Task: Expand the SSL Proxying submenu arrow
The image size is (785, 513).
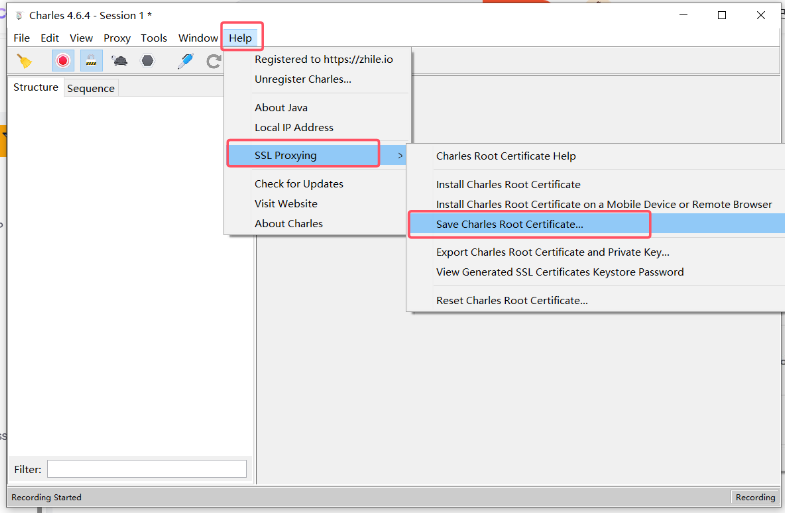Action: 400,156
